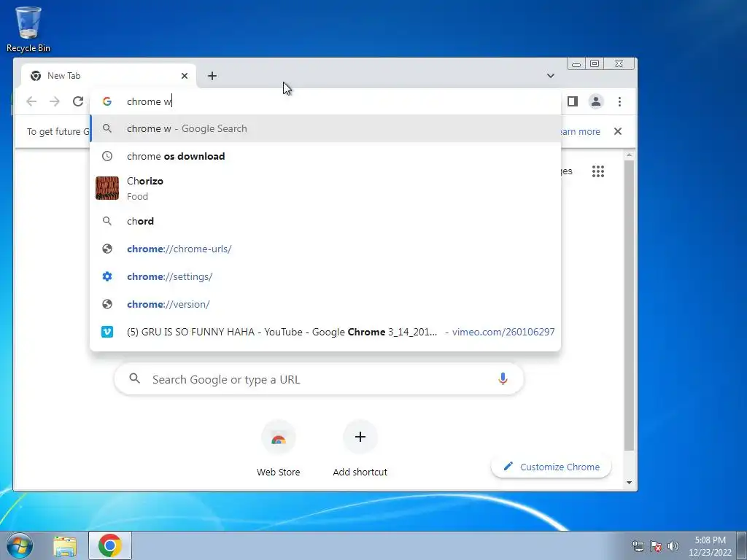This screenshot has height=560, width=747.
Task: Click the network tray icon
Action: coord(638,546)
